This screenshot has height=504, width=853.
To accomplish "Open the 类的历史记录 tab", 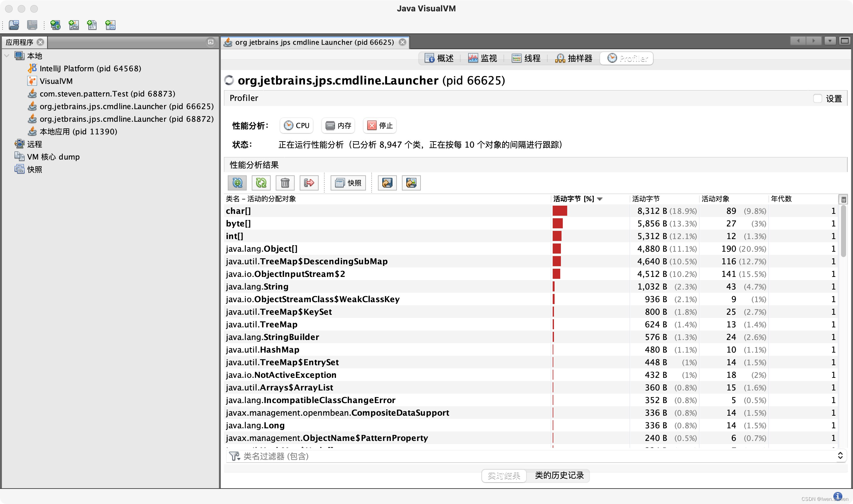I will (559, 476).
